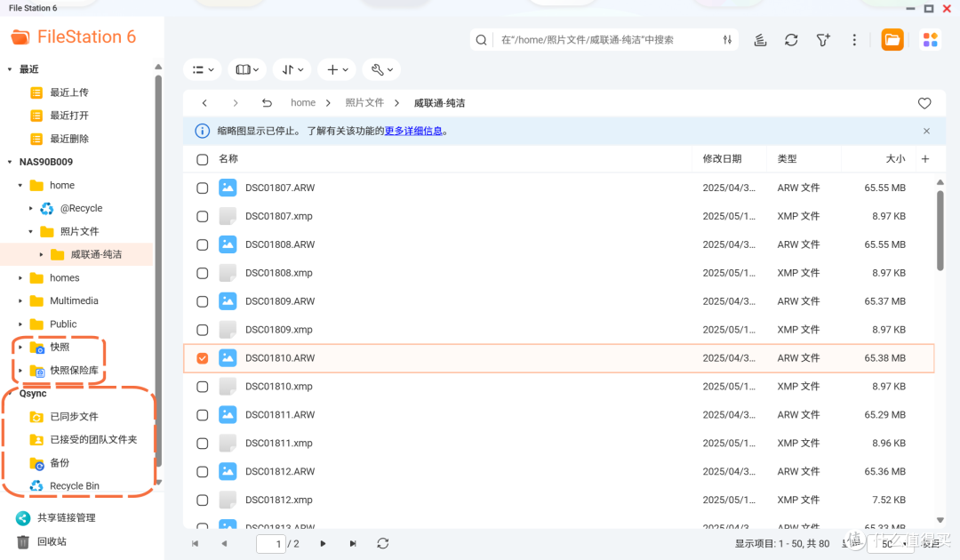
Task: Open 最近上传 recent uploads
Action: click(69, 92)
